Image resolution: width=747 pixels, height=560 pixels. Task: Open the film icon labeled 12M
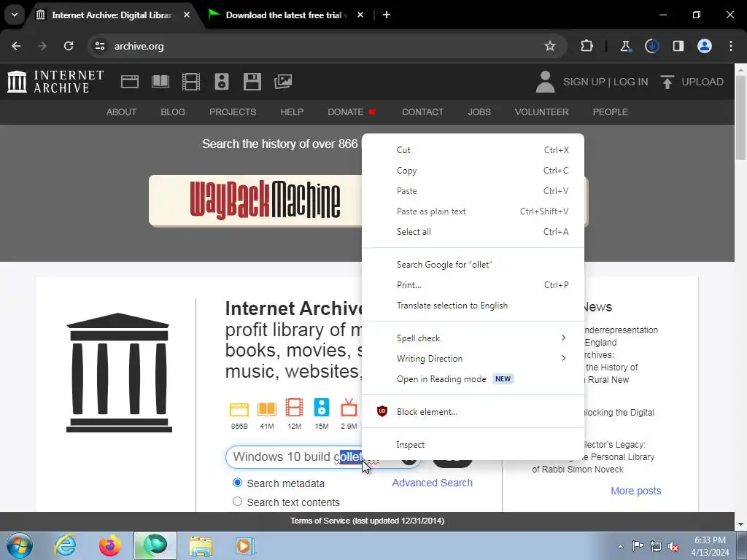[294, 408]
